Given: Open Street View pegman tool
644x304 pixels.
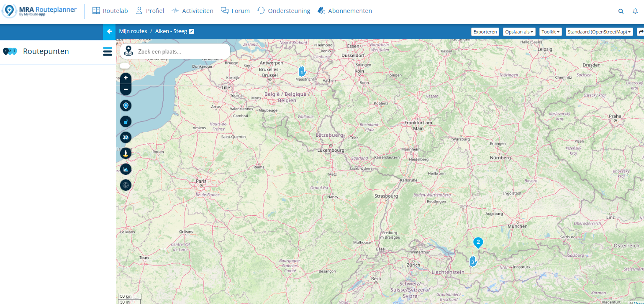Looking at the screenshot, I should 126,153.
